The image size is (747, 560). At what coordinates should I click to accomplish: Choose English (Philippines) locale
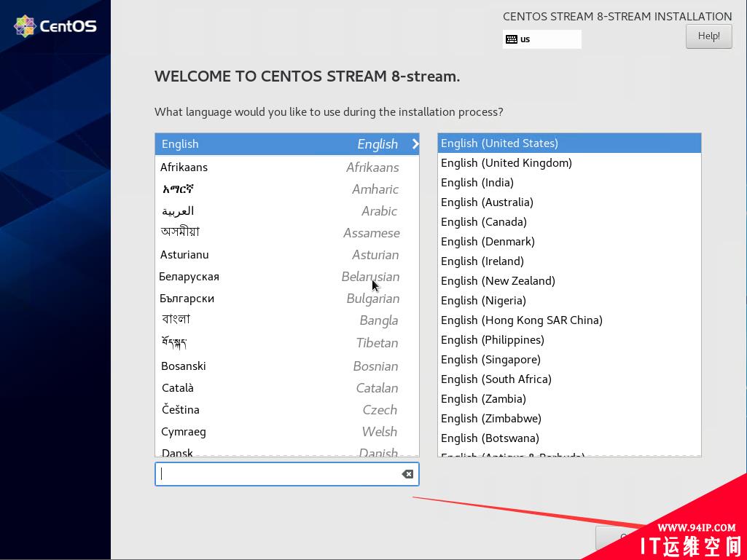(x=569, y=340)
